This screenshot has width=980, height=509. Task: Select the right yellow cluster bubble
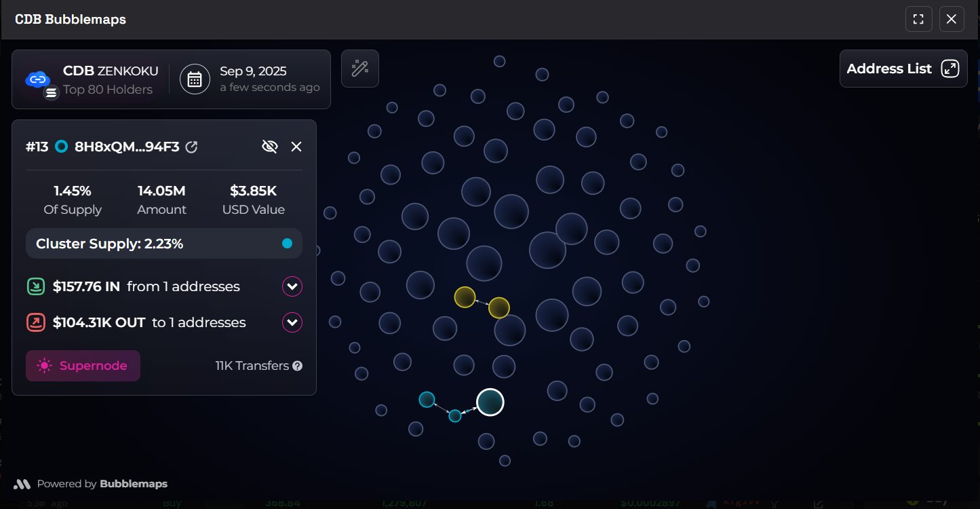coord(498,307)
